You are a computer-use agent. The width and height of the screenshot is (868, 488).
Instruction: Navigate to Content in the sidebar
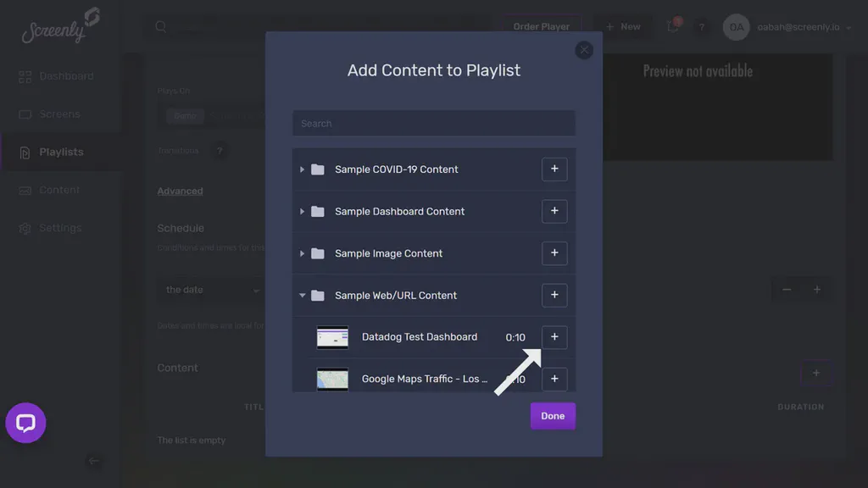click(58, 190)
